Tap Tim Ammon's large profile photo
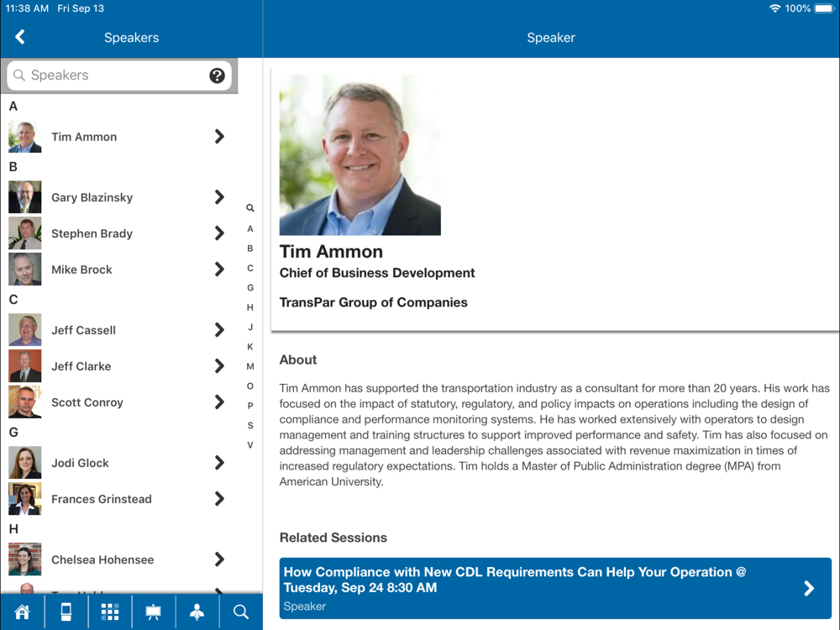 [360, 155]
